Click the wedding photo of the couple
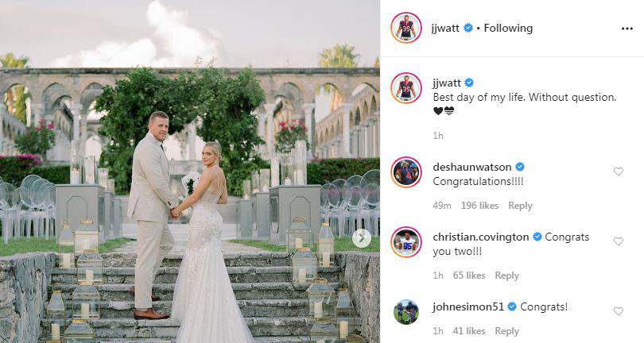The image size is (644, 343). 190,171
